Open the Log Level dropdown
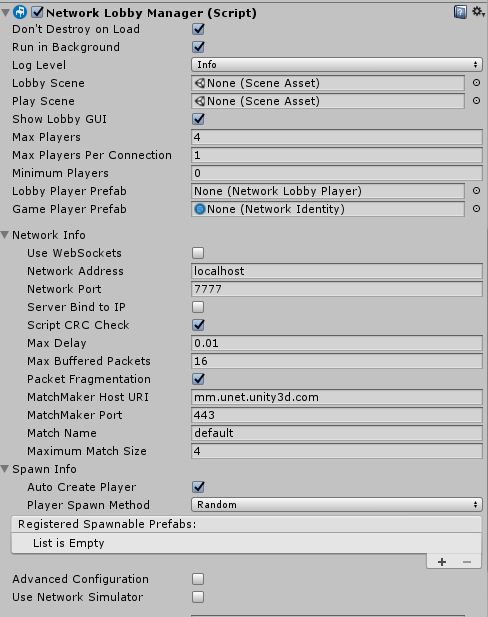488x617 pixels. coord(337,65)
